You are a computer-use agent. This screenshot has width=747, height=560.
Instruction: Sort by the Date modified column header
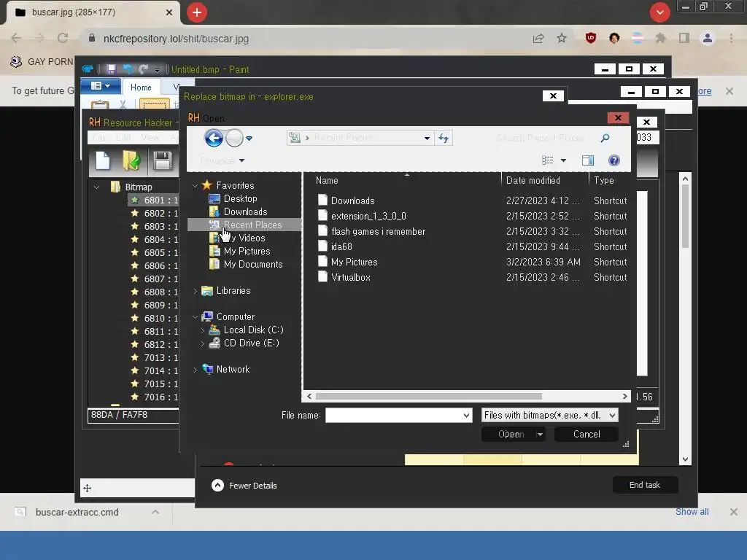pos(533,181)
